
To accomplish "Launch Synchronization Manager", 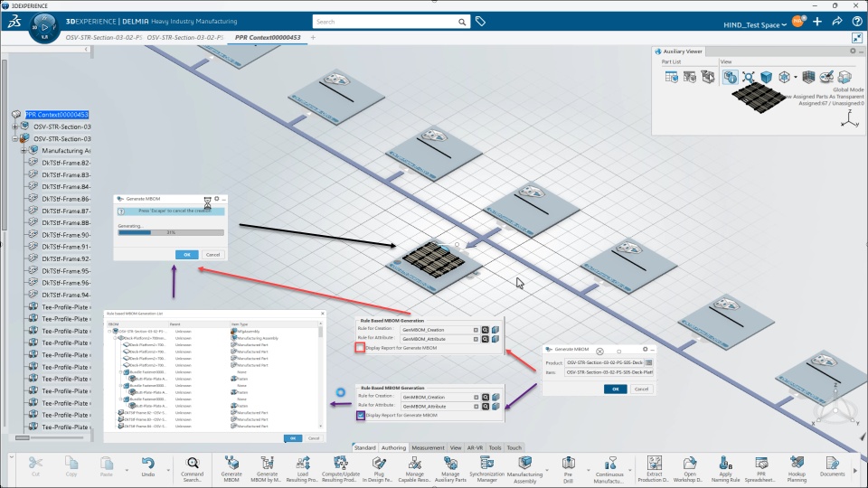I will [486, 468].
